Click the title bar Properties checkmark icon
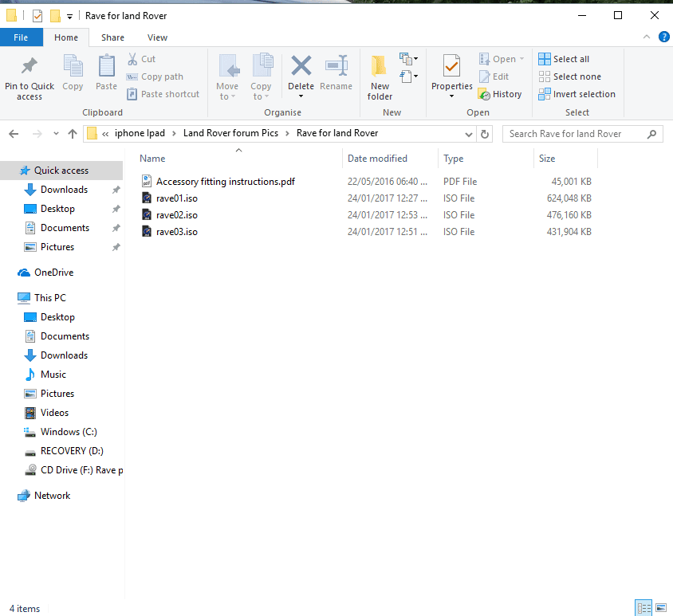 click(37, 16)
